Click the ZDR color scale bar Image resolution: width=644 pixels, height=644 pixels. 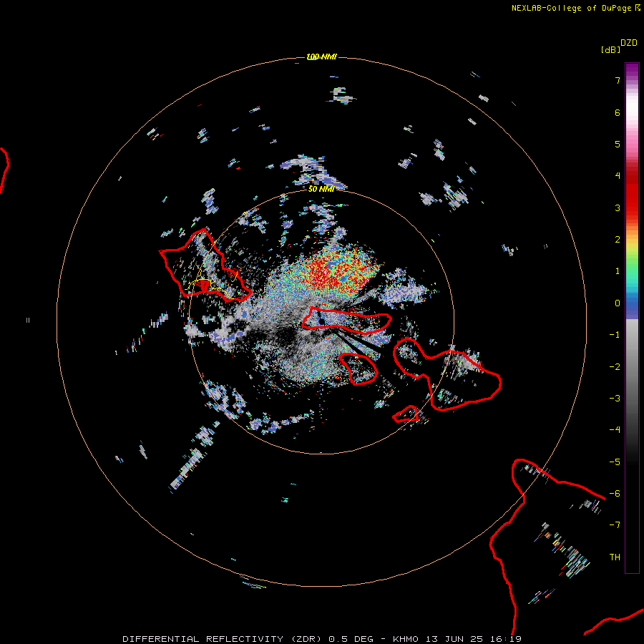[x=632, y=318]
